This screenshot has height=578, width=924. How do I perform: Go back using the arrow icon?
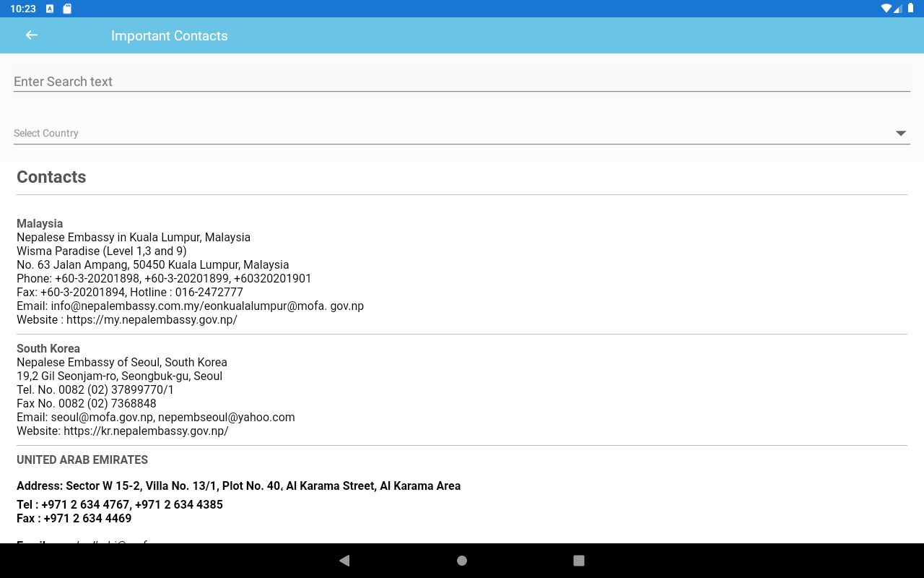pos(31,35)
